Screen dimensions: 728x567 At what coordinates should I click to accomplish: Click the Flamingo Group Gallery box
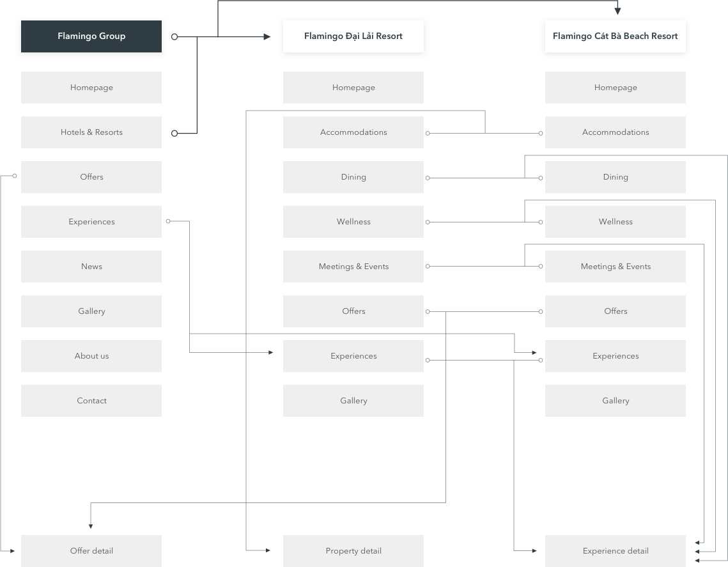pyautogui.click(x=91, y=311)
